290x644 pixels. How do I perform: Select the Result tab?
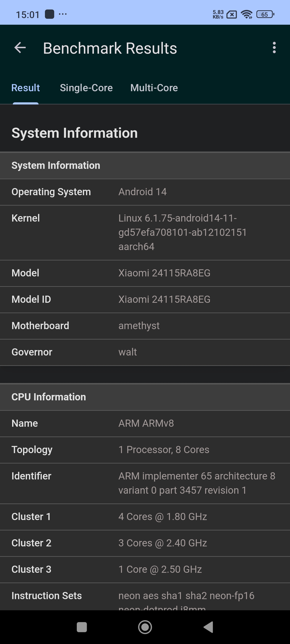[25, 88]
